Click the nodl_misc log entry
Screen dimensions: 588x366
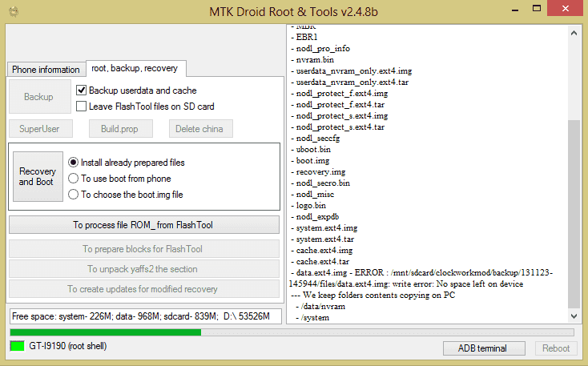312,195
